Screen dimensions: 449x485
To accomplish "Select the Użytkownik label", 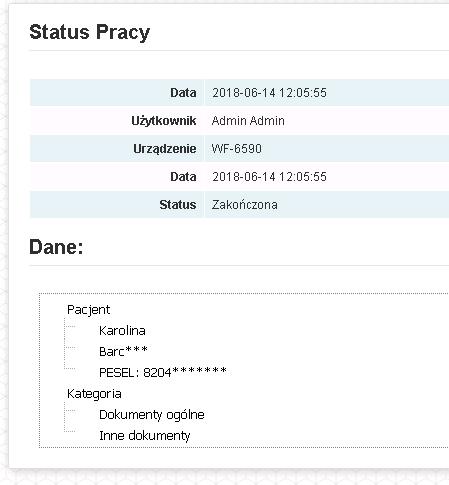I will (x=164, y=121).
